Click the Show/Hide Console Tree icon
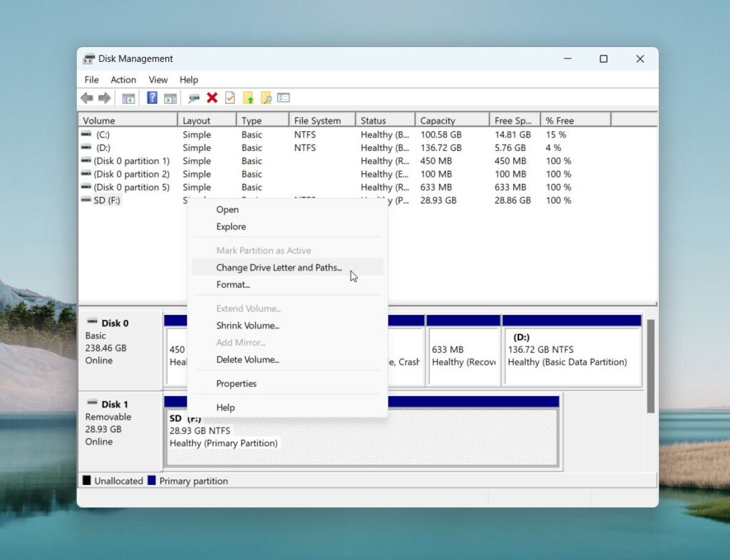 128,98
